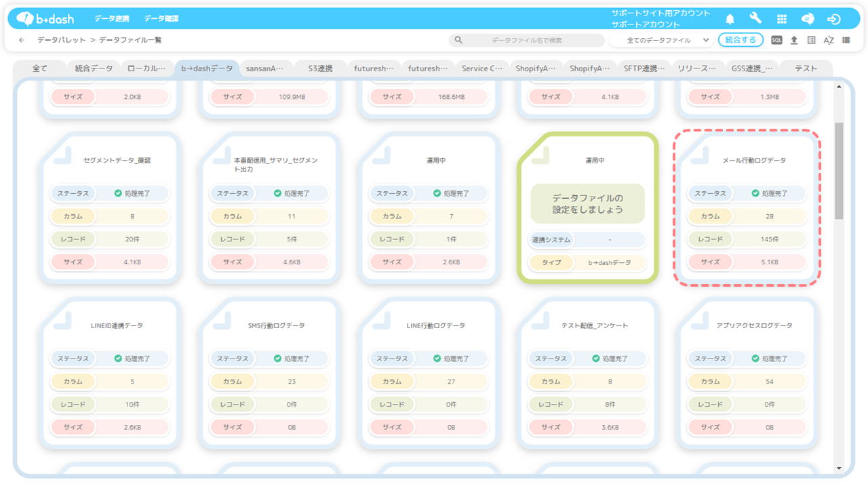Click the b→dashデータ type value on green card

[x=610, y=262]
